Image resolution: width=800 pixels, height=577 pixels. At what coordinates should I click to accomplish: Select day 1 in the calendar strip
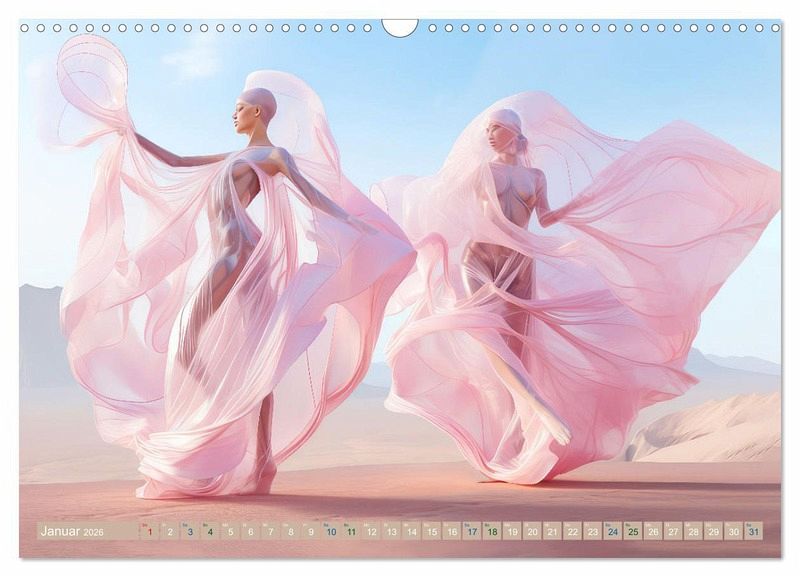[150, 531]
